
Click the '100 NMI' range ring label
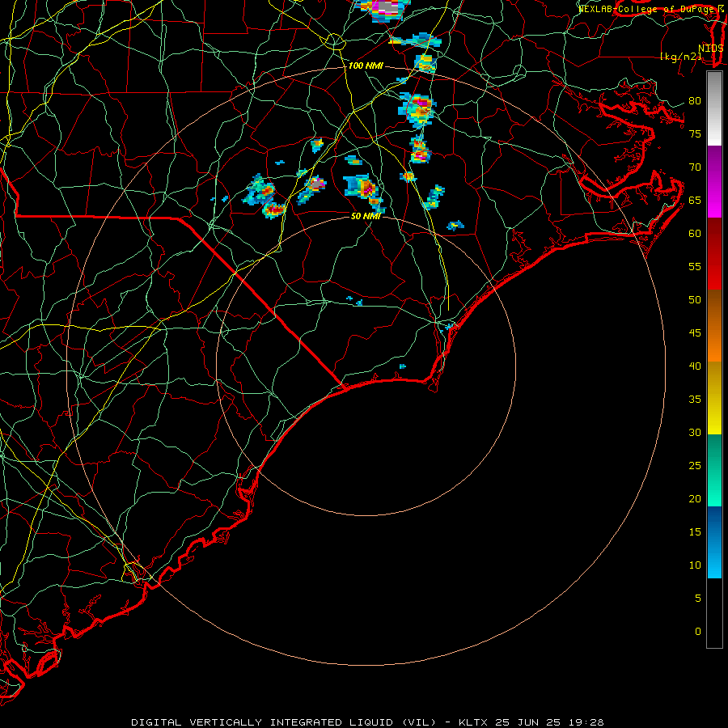366,66
